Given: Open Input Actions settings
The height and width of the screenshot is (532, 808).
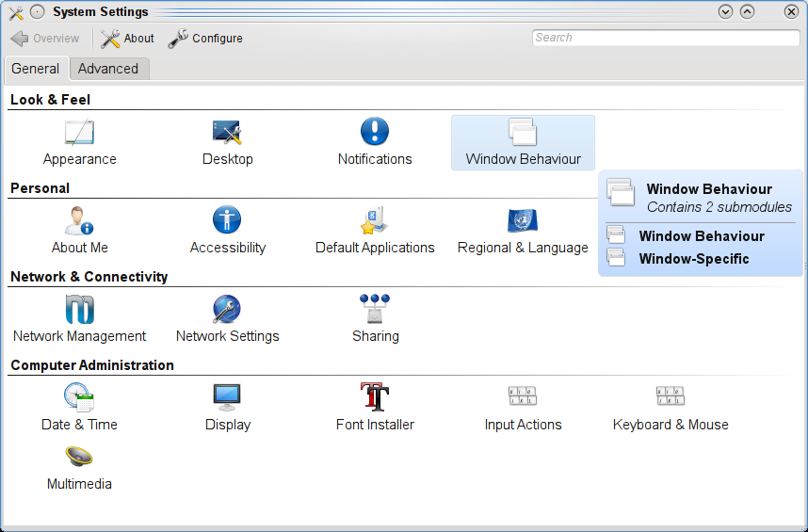Looking at the screenshot, I should point(523,408).
